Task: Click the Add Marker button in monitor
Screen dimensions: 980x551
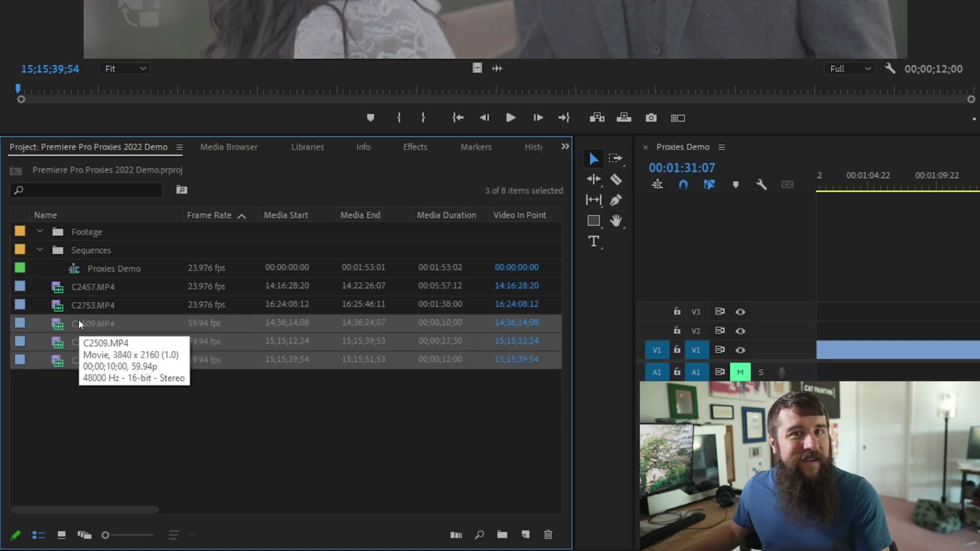Action: (x=371, y=118)
